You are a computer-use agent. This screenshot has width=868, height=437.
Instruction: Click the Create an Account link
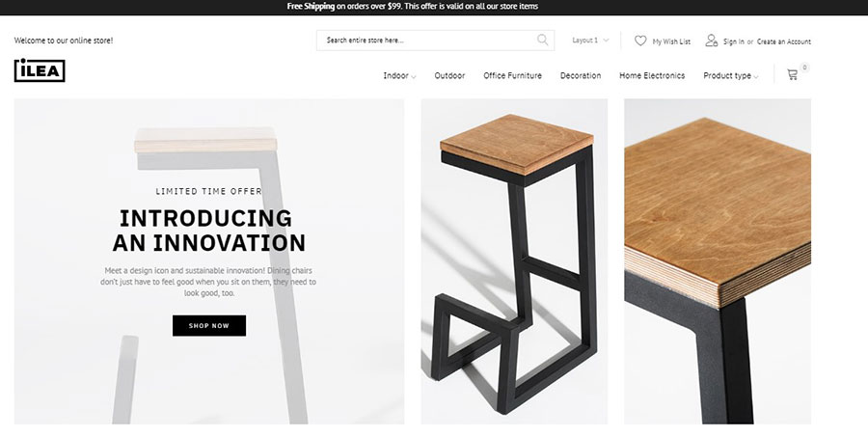(784, 41)
